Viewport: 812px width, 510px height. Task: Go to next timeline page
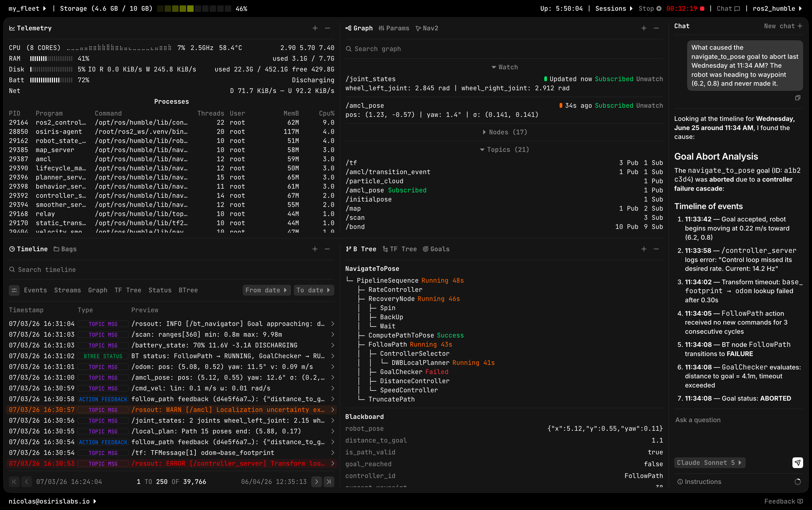317,482
